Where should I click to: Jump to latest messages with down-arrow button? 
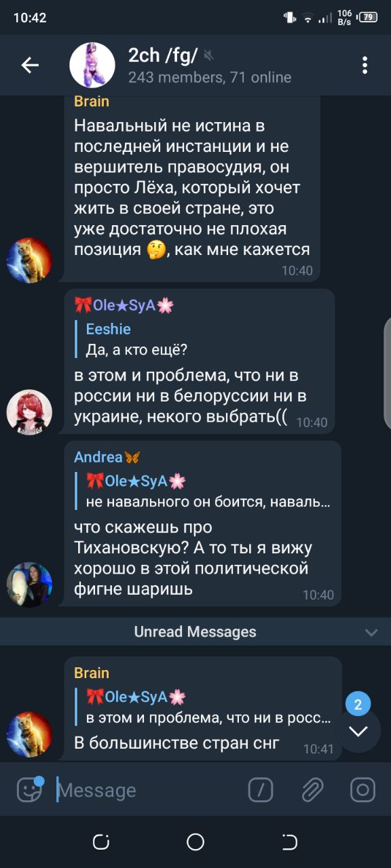[358, 730]
